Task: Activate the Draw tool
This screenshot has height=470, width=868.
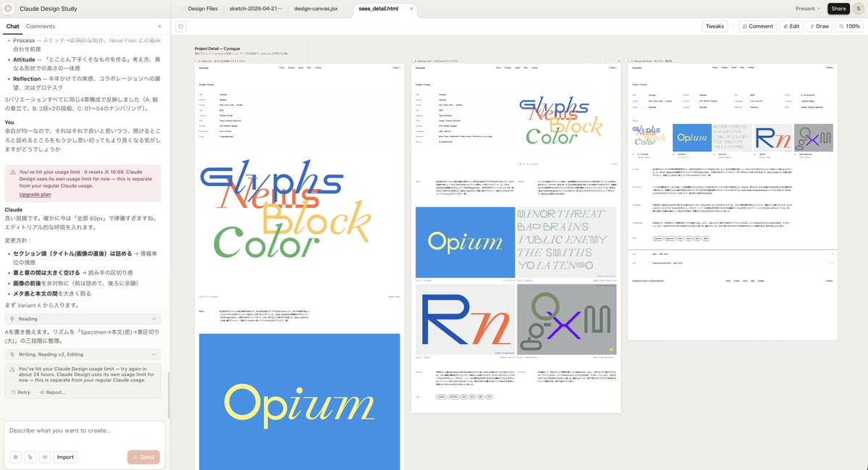Action: tap(819, 26)
